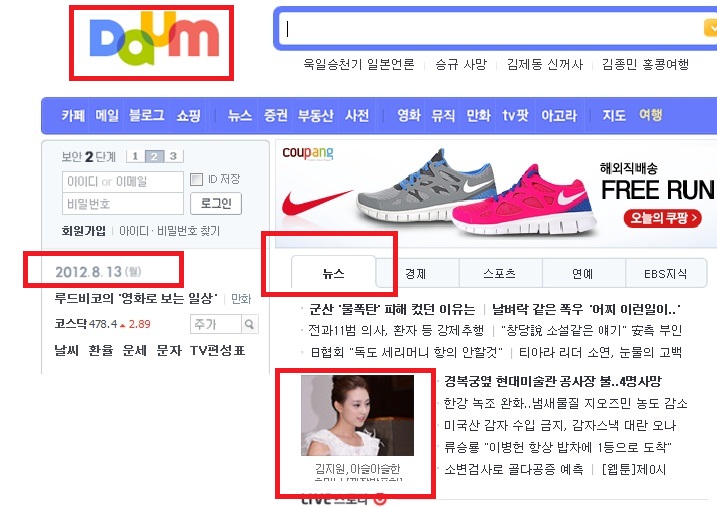Click the stock search magnifier icon
Screen dimensions: 717x508
[249, 324]
